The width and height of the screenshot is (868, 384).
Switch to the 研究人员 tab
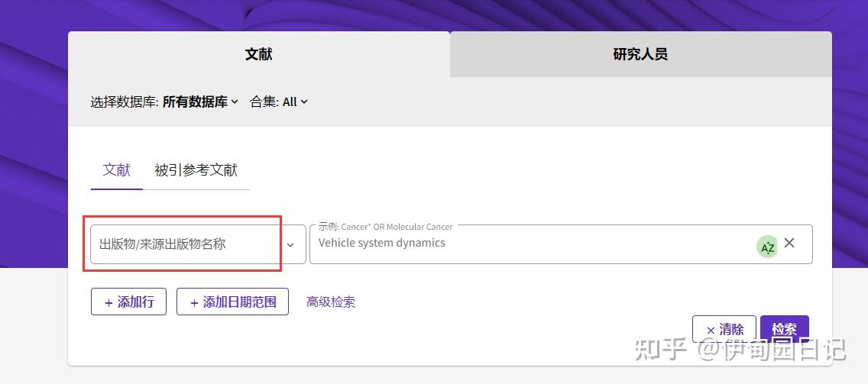tap(640, 54)
